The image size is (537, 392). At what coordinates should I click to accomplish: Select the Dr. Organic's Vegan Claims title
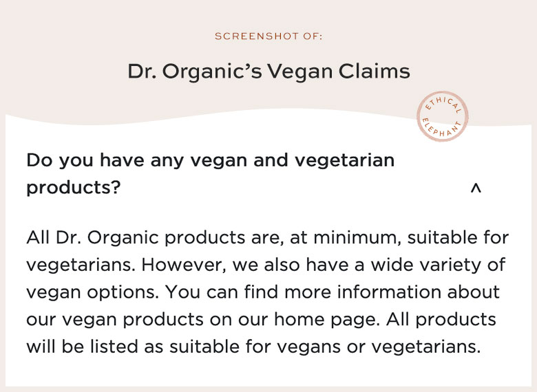(268, 72)
